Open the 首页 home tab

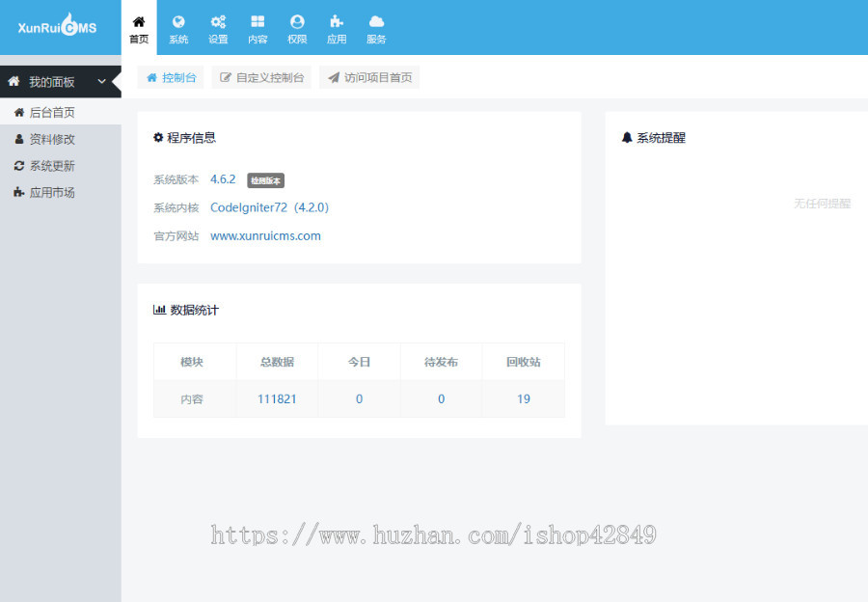point(139,28)
